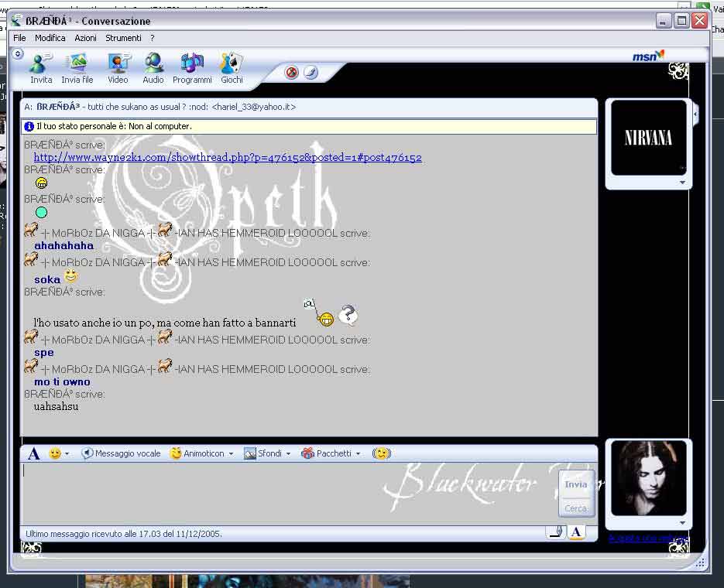
Task: Click the Invita toolbar icon
Action: pos(40,68)
